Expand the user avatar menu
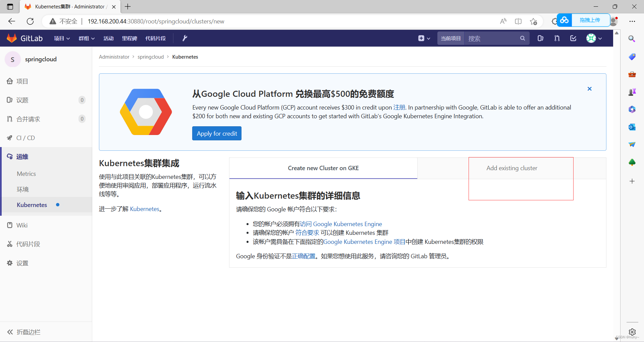 [594, 38]
